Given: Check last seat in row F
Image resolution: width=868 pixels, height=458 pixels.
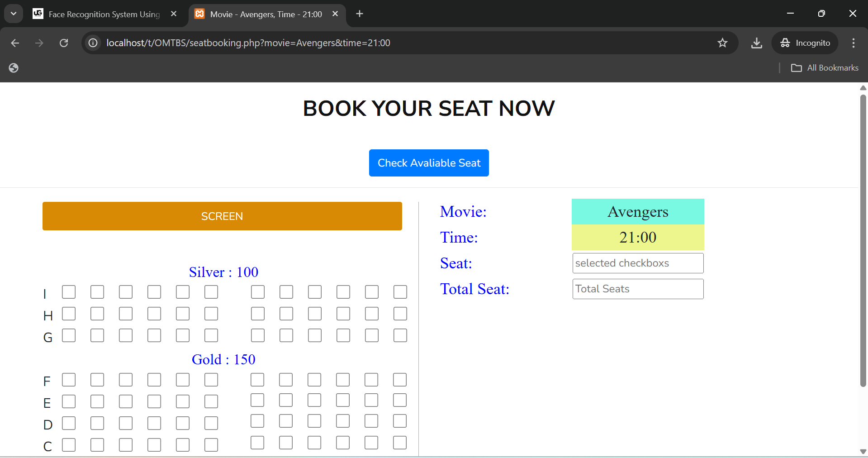Looking at the screenshot, I should (400, 380).
